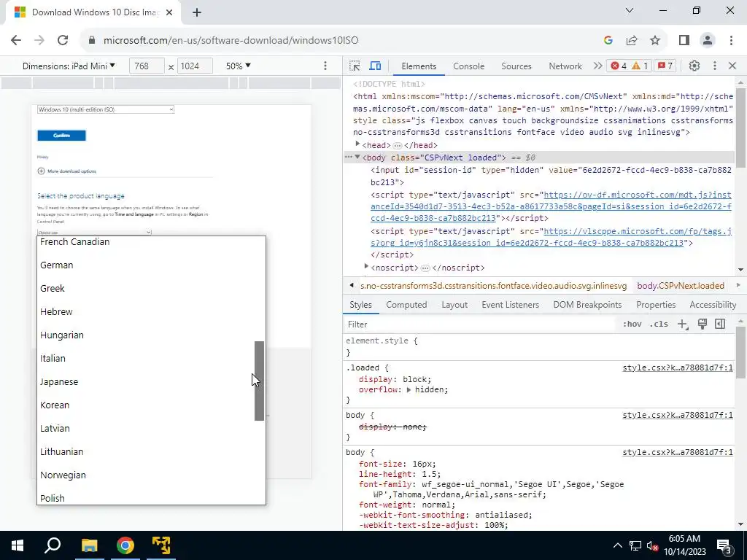Open the DOM Breakpoints tab
The image size is (747, 560).
click(x=587, y=305)
